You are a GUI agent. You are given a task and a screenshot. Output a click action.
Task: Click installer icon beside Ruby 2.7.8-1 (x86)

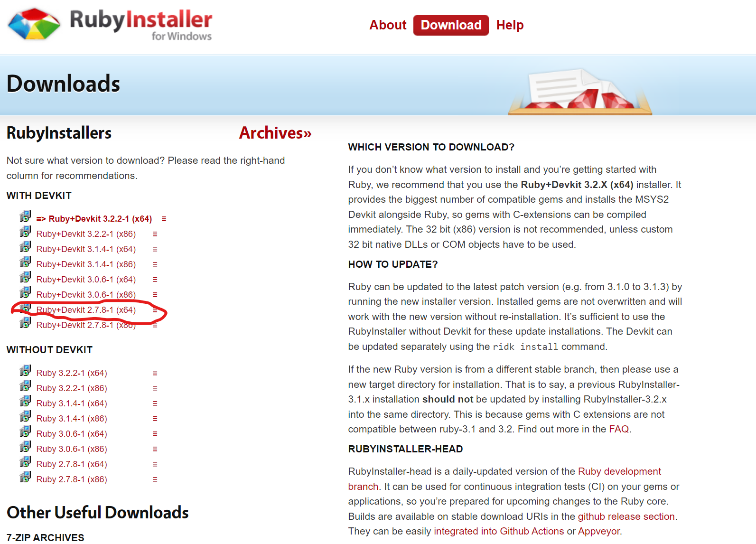pyautogui.click(x=25, y=478)
